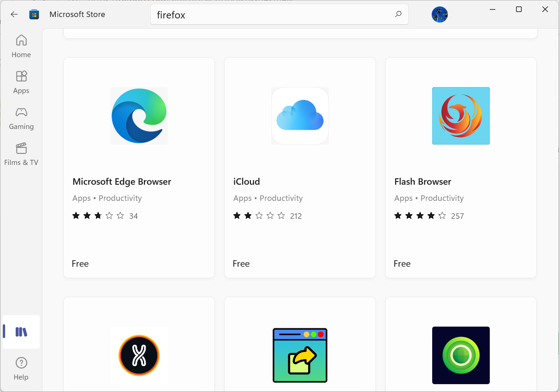Viewport: 559px width, 392px height.
Task: Open the Library from sidebar
Action: [x=21, y=332]
